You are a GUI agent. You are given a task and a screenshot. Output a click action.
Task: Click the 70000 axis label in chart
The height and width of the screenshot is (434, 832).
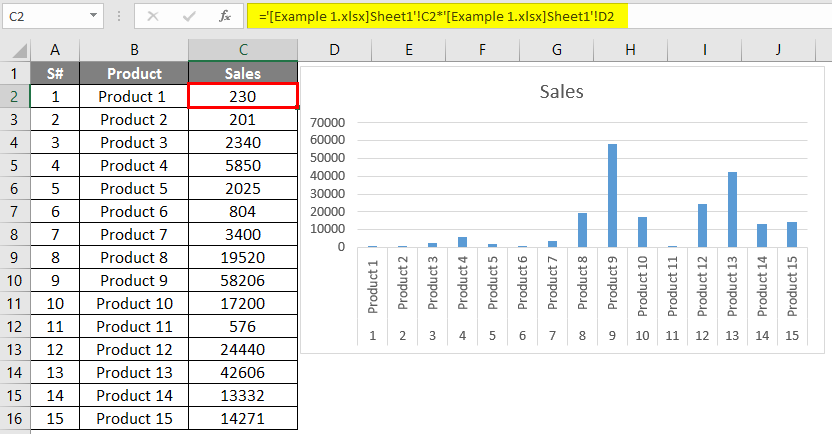[x=327, y=123]
